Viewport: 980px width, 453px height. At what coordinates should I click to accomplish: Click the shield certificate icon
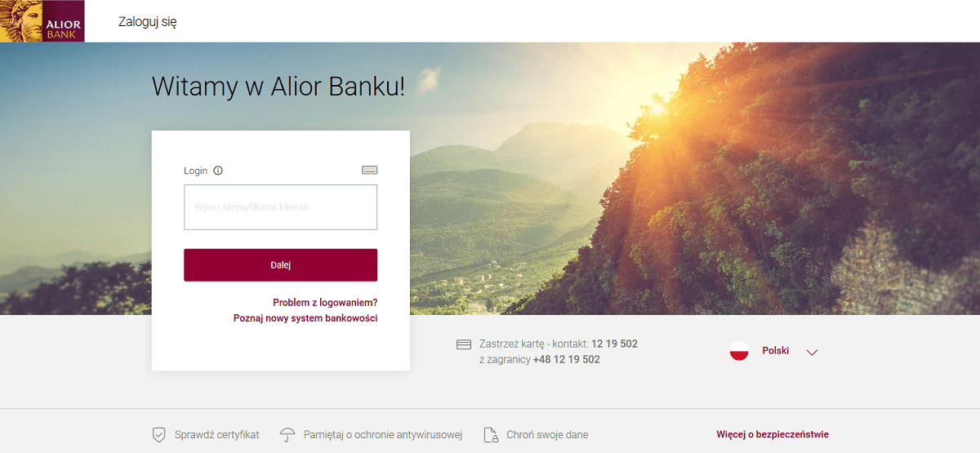point(159,434)
